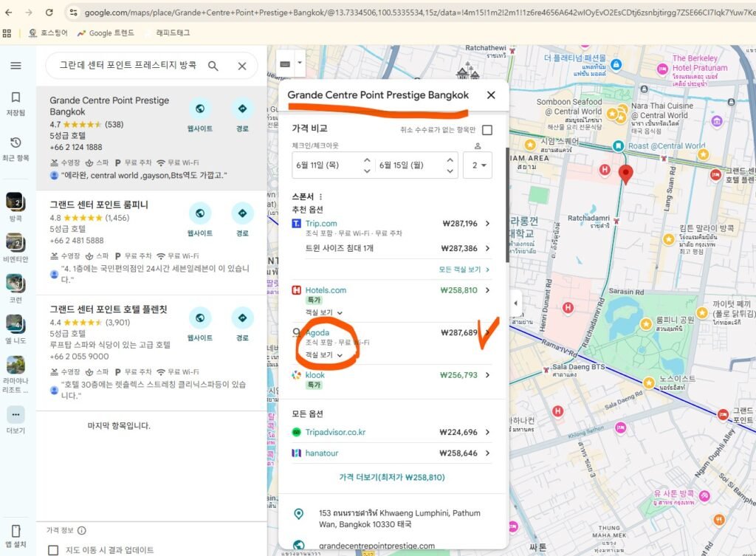Open grandecentrepointprestige.com website link

pos(377,546)
